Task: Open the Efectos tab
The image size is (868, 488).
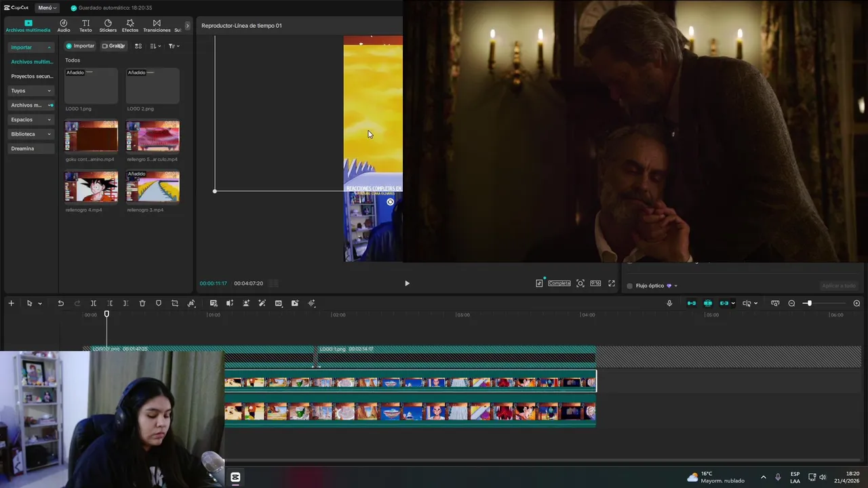Action: click(130, 26)
